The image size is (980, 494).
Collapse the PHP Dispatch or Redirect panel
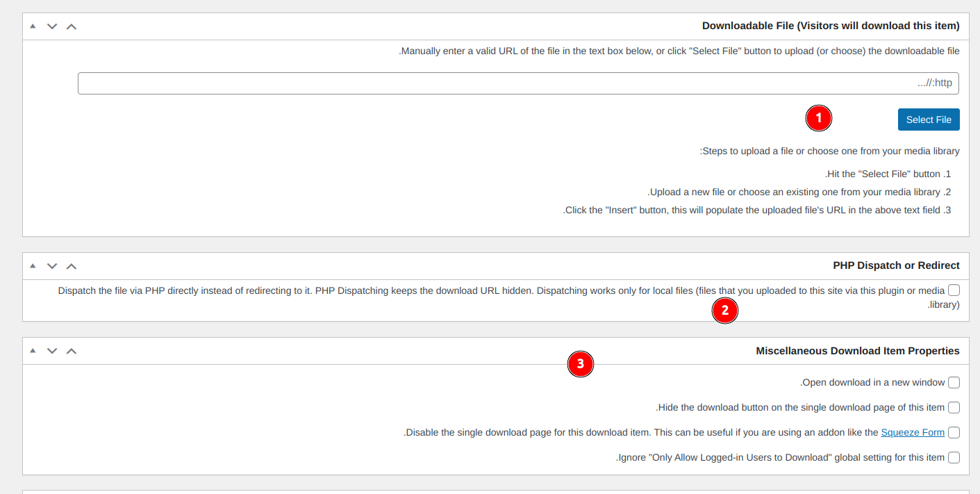[33, 266]
